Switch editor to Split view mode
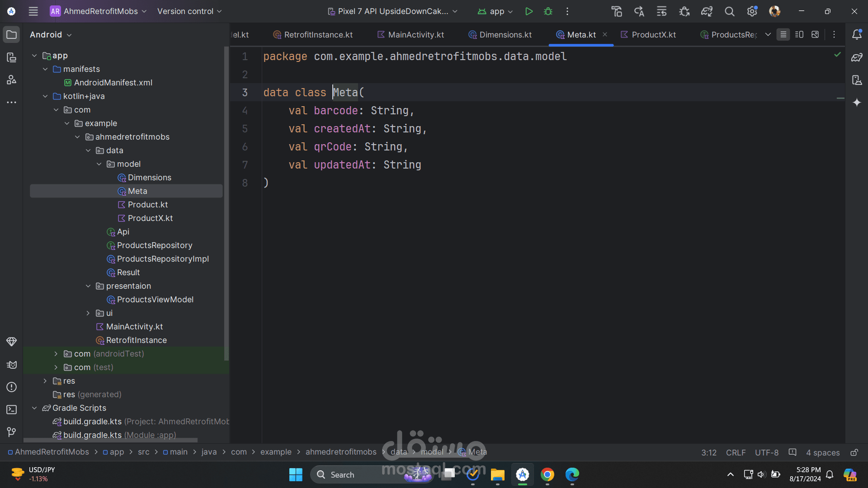This screenshot has height=488, width=868. pos(799,35)
